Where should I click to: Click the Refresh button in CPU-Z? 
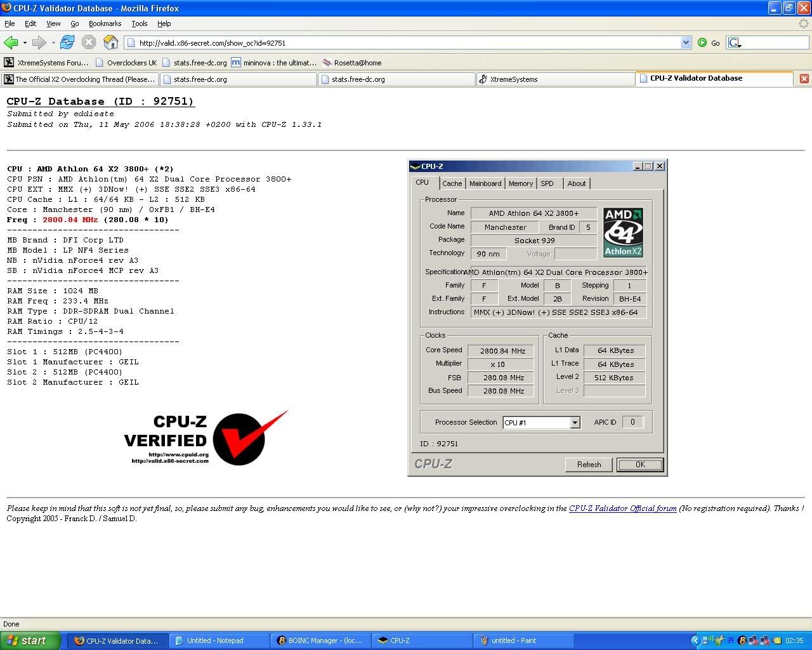[x=589, y=465]
